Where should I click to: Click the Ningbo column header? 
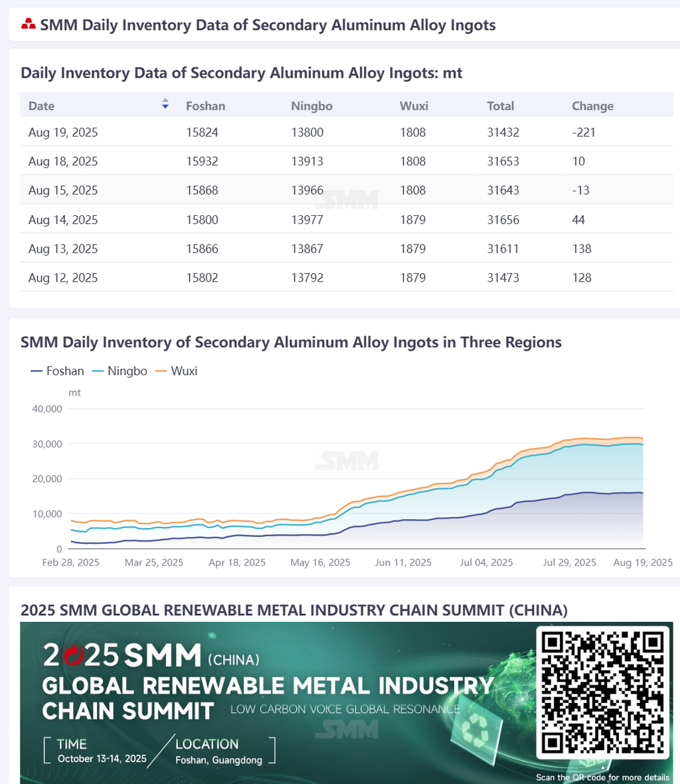click(311, 106)
